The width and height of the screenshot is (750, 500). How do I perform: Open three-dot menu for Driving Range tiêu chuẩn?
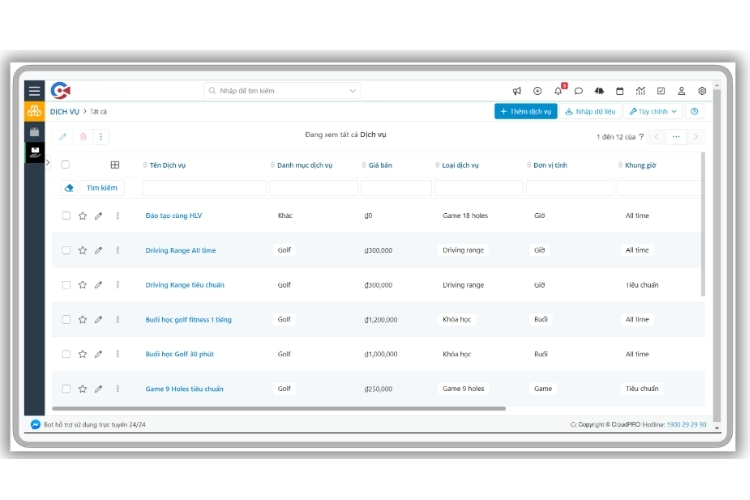tap(117, 285)
